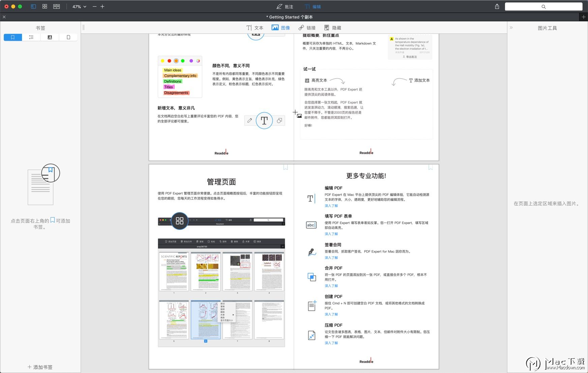The image size is (588, 373).
Task: Click 添加书签 add bookmark button
Action: [x=40, y=367]
